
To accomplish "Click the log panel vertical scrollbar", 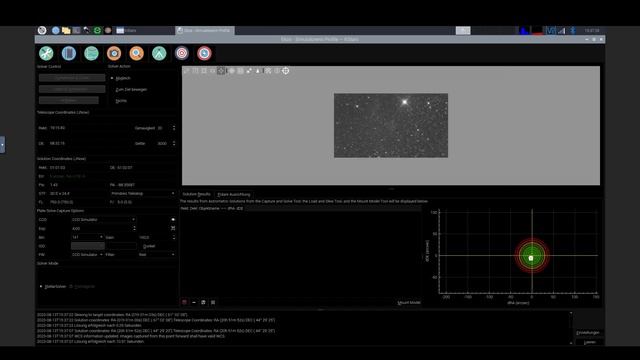I will pos(571,328).
